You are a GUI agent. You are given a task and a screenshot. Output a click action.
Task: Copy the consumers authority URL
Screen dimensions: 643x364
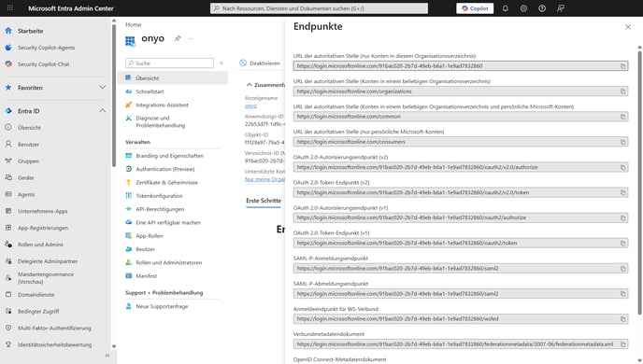pyautogui.click(x=622, y=142)
